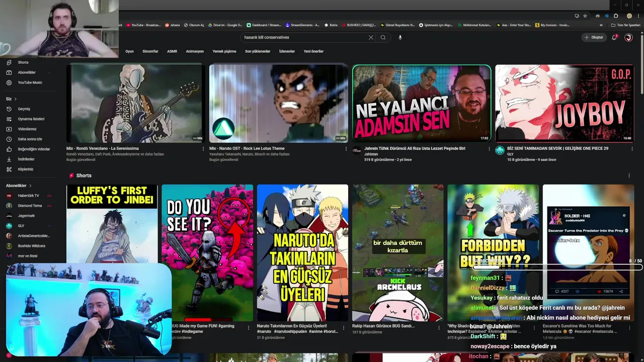
Task: Open the StreamElements bookmark
Action: click(302, 25)
